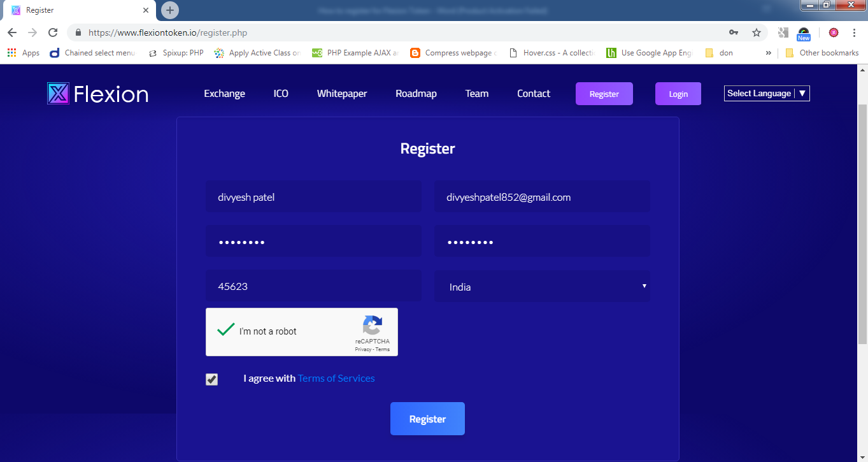
Task: Open Chained select menu bookmark
Action: 93,53
